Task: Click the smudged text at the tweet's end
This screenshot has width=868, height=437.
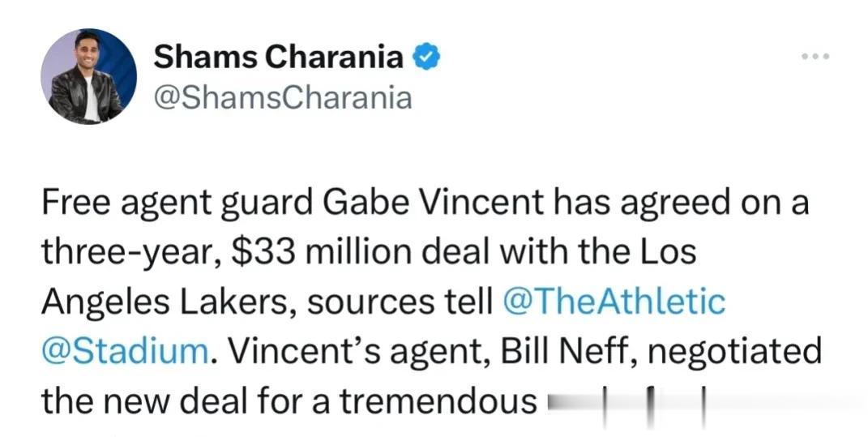Action: click(626, 403)
